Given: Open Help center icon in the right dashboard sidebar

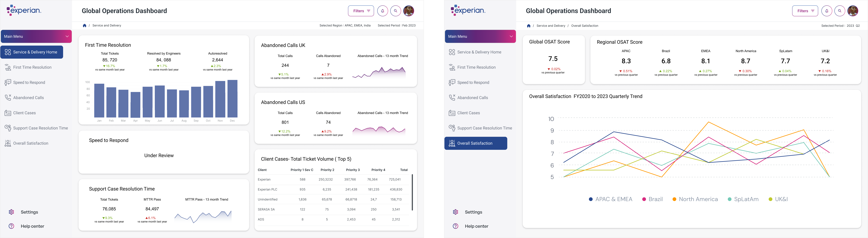Looking at the screenshot, I should point(456,226).
